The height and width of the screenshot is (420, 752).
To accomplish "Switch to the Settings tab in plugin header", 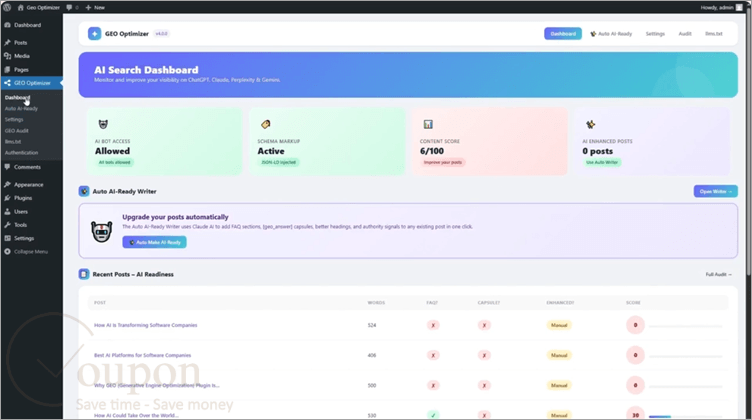I will click(655, 34).
